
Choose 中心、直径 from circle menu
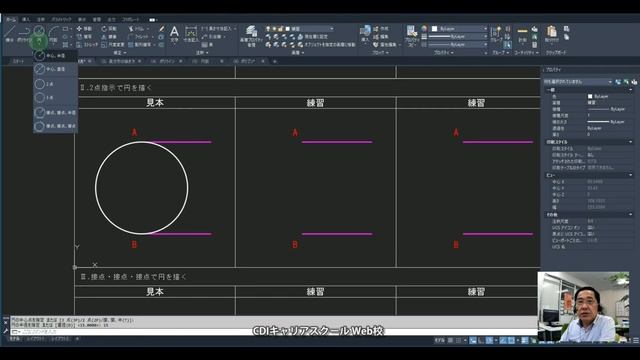(56, 69)
